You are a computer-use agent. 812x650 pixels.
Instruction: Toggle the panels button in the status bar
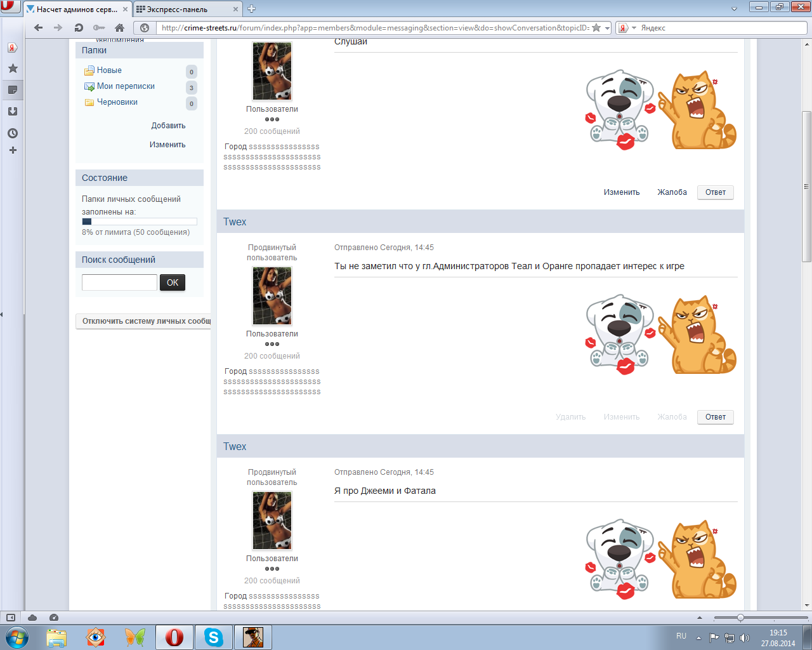pyautogui.click(x=11, y=618)
